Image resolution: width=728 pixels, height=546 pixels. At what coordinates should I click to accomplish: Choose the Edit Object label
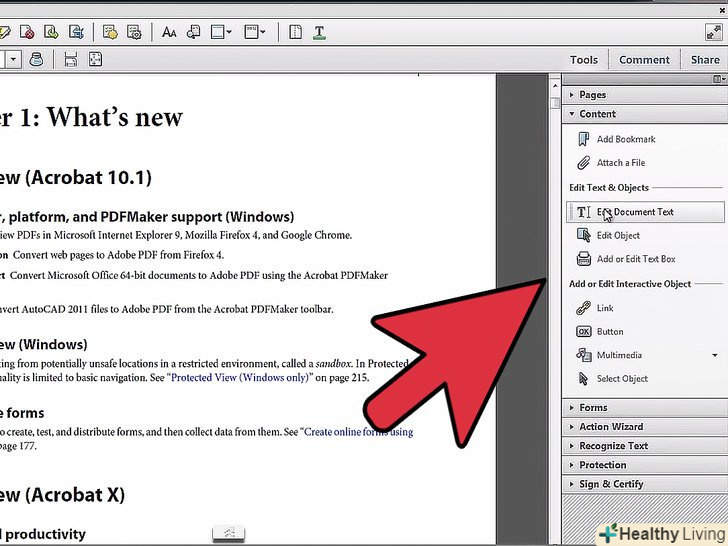[x=618, y=235]
